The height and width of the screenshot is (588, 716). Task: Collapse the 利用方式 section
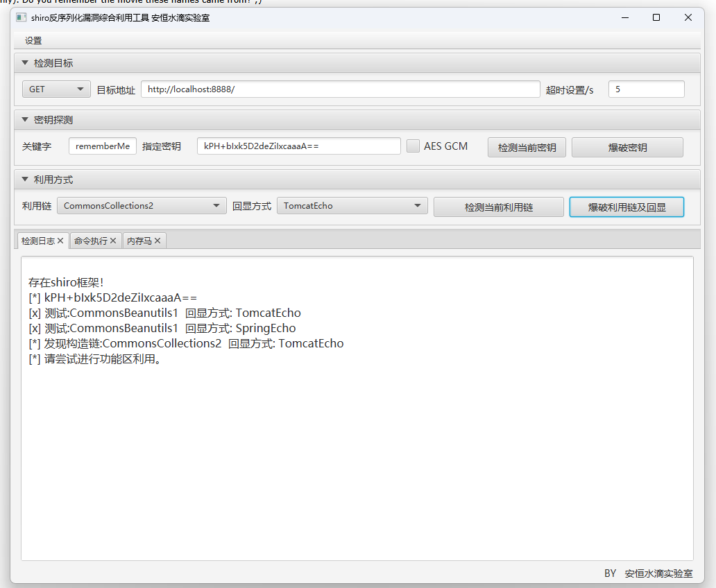tap(25, 180)
